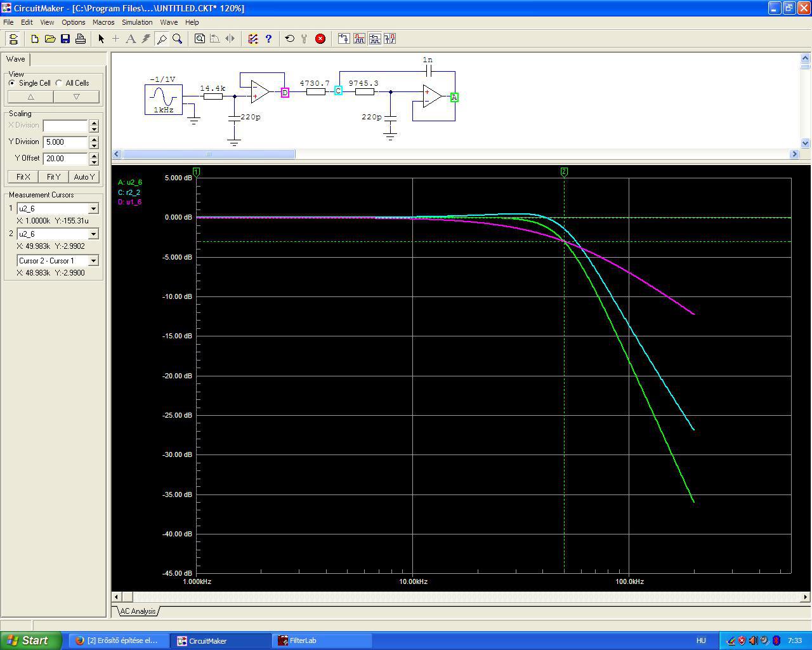Click probe A at op-amp output
The width and height of the screenshot is (812, 650).
tap(454, 97)
